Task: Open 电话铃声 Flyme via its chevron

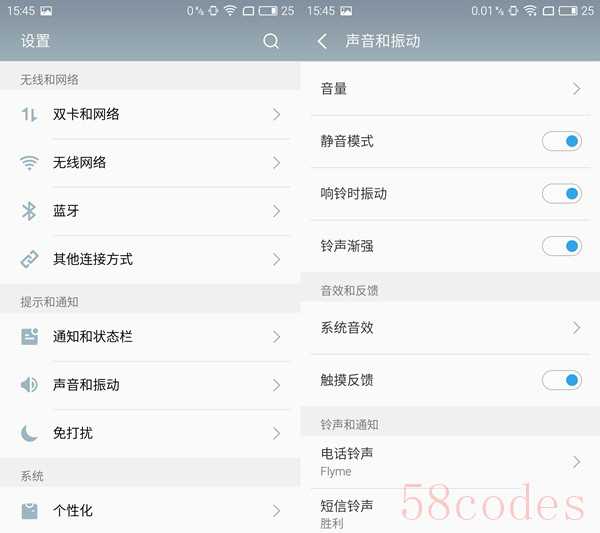Action: (577, 462)
